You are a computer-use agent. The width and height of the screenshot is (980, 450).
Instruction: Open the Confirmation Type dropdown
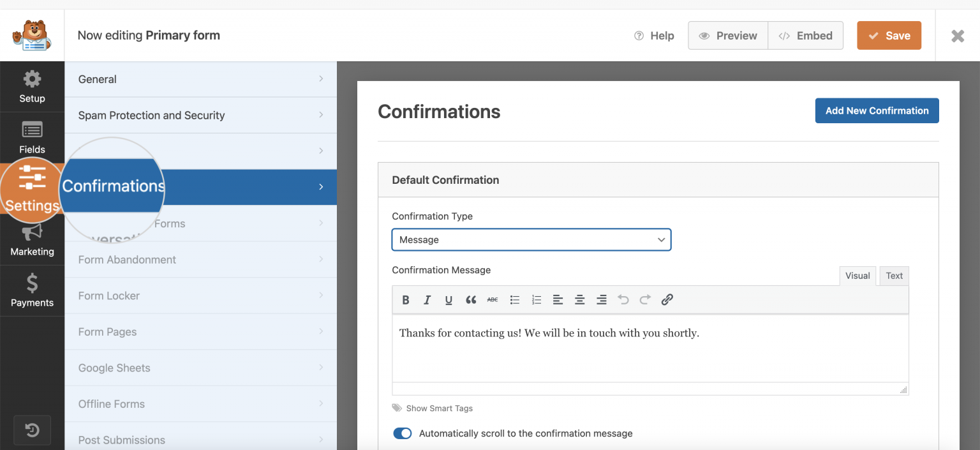click(x=531, y=239)
